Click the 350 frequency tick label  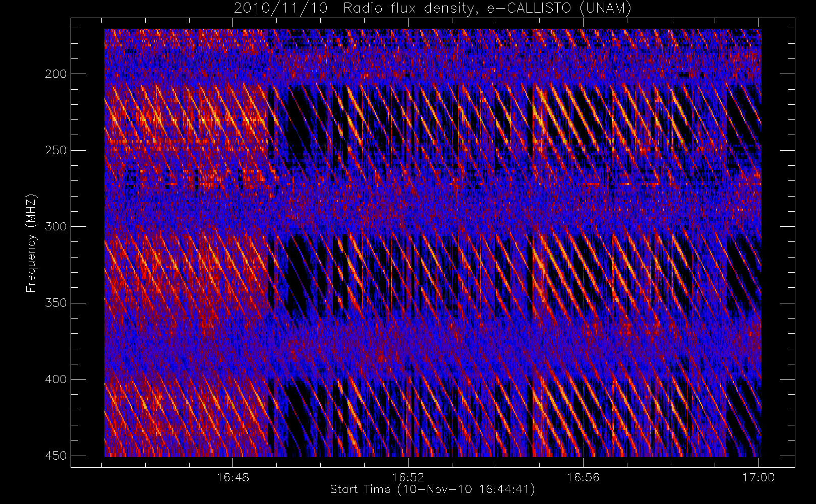pyautogui.click(x=55, y=303)
